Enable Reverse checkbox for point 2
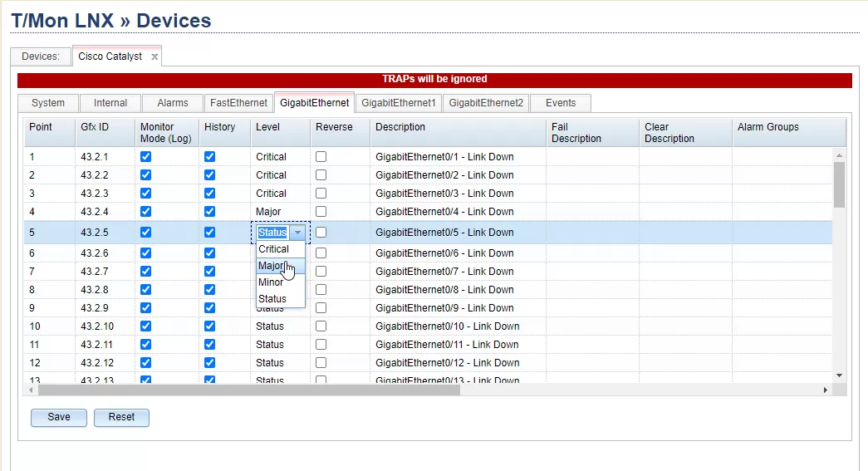This screenshot has width=868, height=471. 321,174
